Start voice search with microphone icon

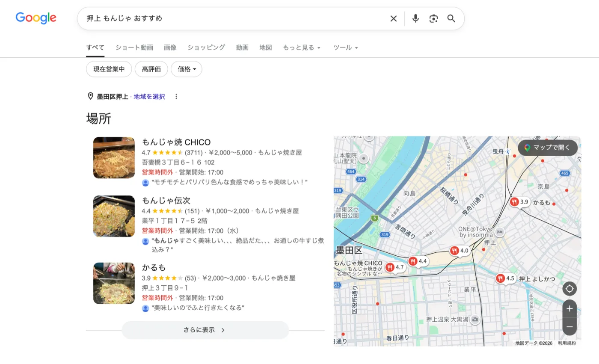(x=415, y=18)
